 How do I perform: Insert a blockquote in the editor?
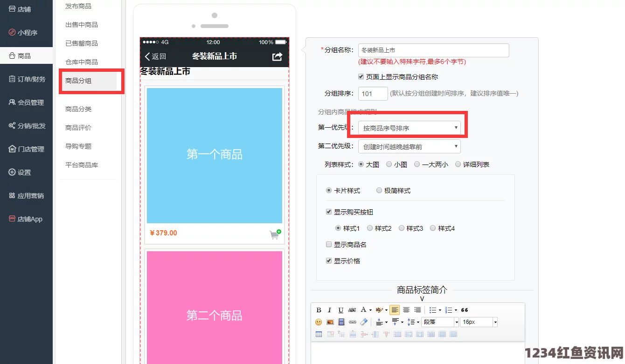(x=465, y=310)
